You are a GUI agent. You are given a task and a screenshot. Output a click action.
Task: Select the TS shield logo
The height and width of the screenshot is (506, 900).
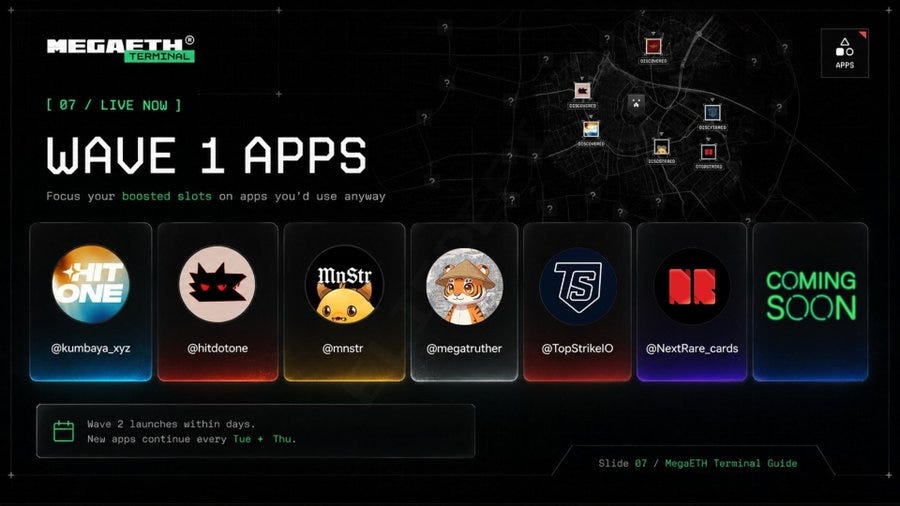click(578, 286)
